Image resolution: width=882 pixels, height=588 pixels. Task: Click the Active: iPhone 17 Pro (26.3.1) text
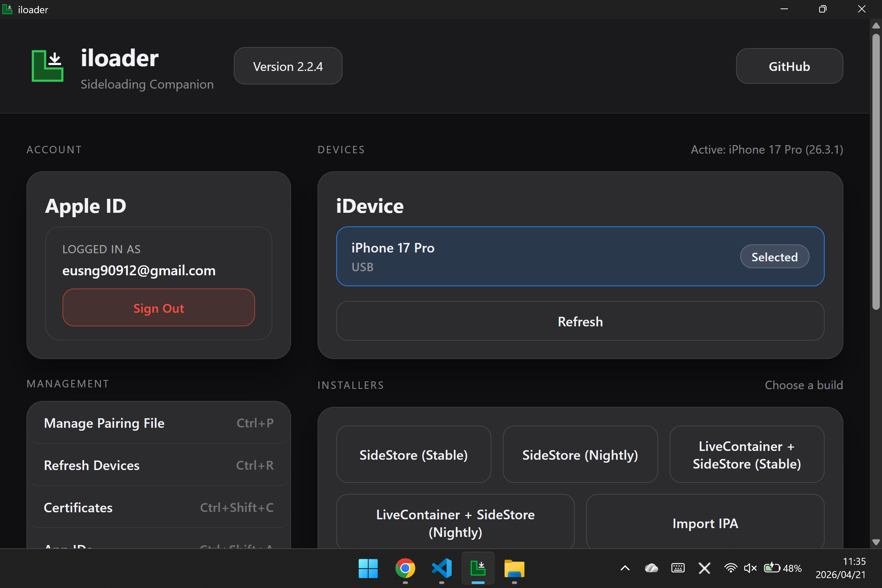(767, 150)
